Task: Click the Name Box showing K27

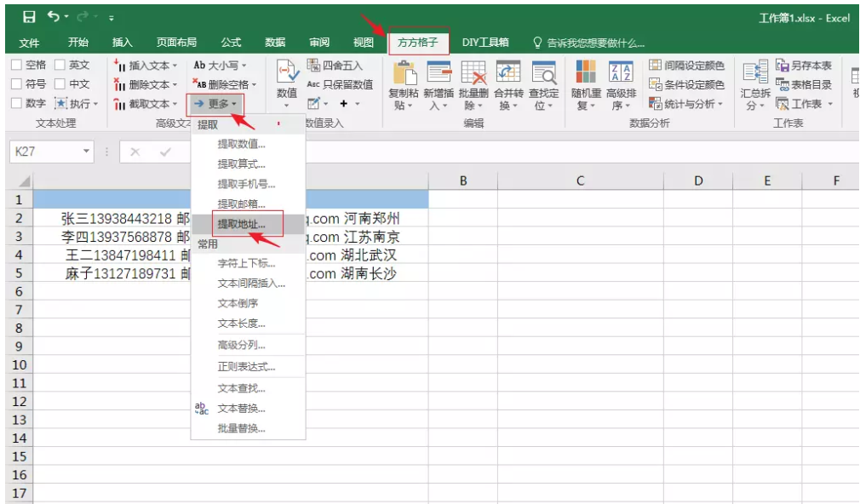Action: (x=52, y=152)
